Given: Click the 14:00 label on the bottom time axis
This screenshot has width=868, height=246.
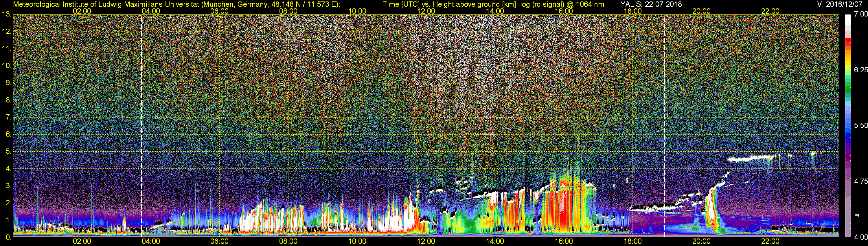Looking at the screenshot, I should coord(495,241).
